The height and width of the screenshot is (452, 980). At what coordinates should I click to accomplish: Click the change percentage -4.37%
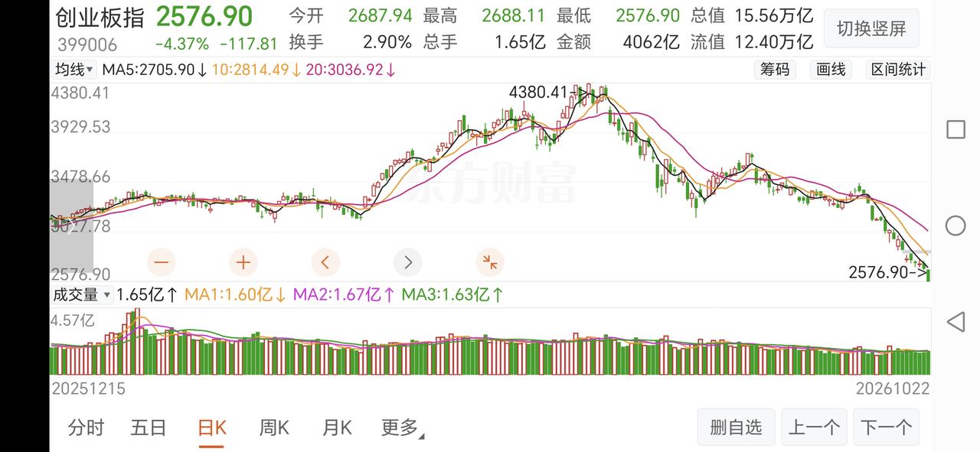pyautogui.click(x=181, y=44)
